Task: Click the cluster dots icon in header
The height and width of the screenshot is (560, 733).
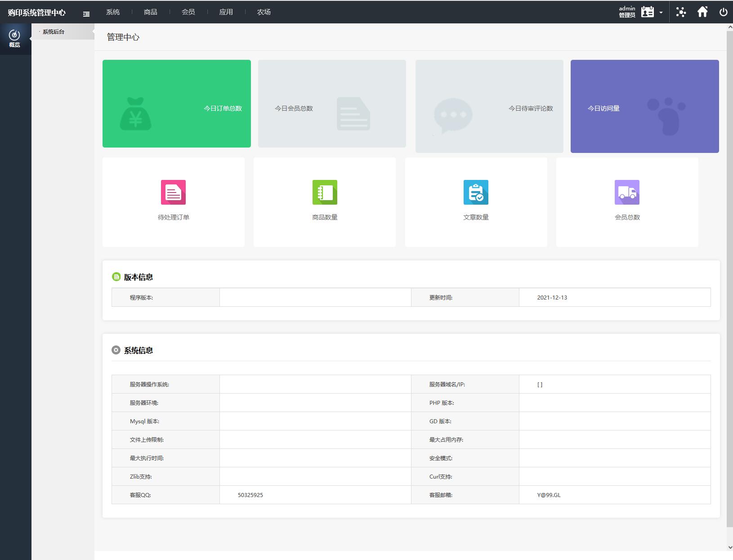Action: (x=681, y=12)
